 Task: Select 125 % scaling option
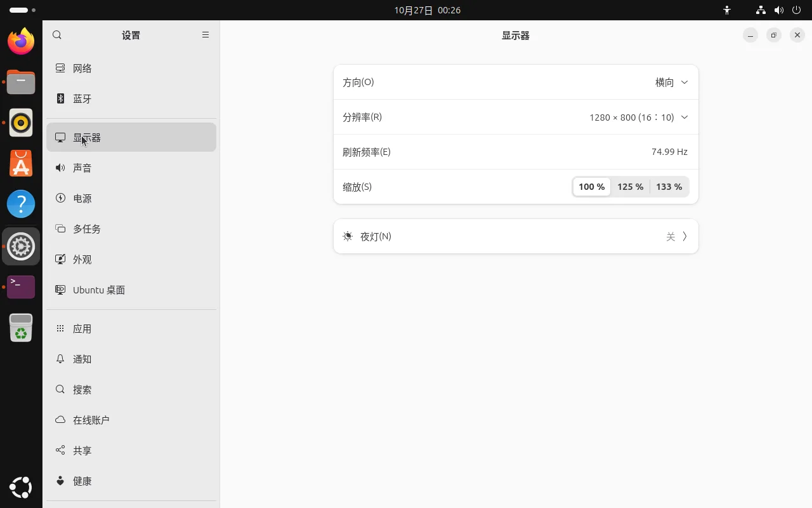[x=630, y=187]
